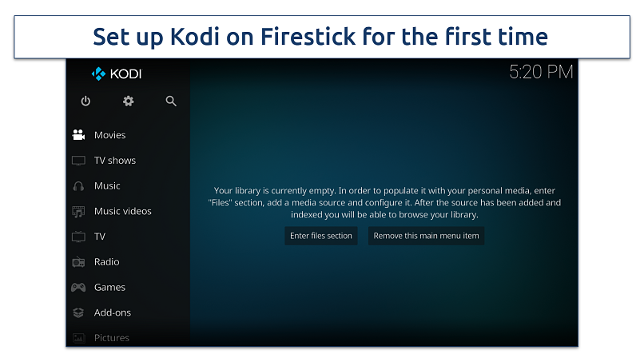Click the TV shows screen icon
Viewport: 644px width, 362px height.
click(x=78, y=161)
